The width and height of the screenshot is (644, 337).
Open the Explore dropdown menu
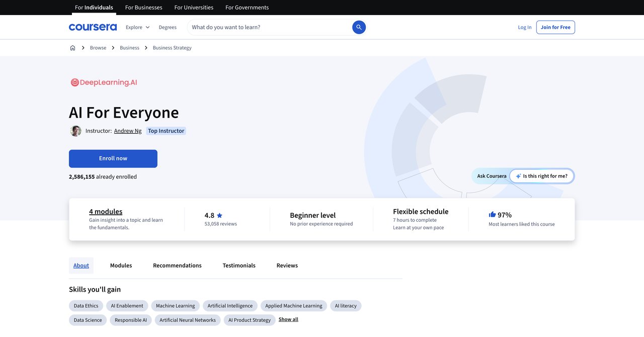(137, 27)
